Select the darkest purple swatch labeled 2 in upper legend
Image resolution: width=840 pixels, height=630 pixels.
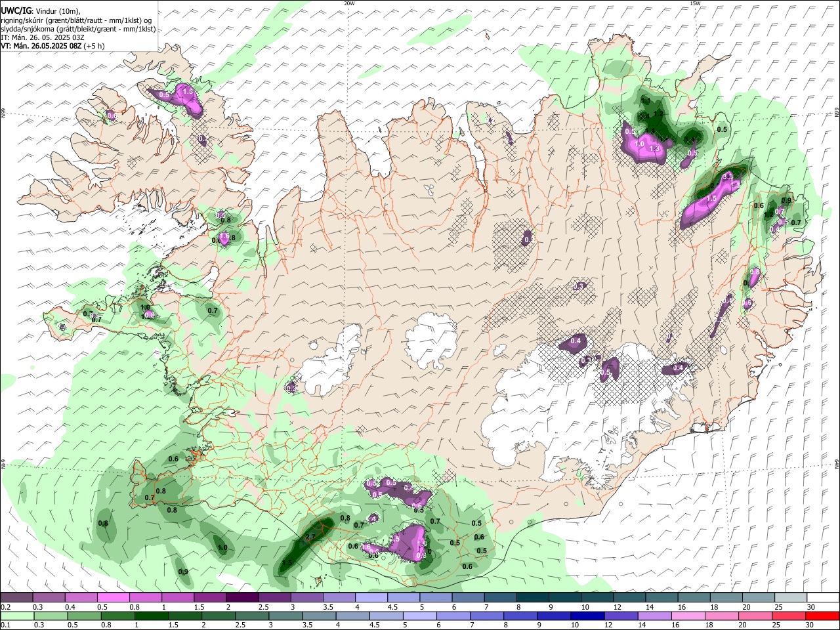coord(241,598)
